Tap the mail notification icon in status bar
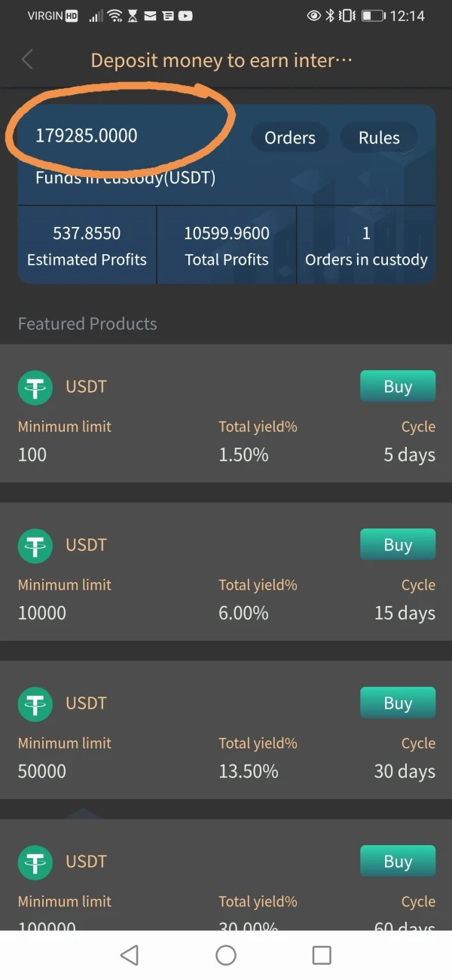 (150, 16)
